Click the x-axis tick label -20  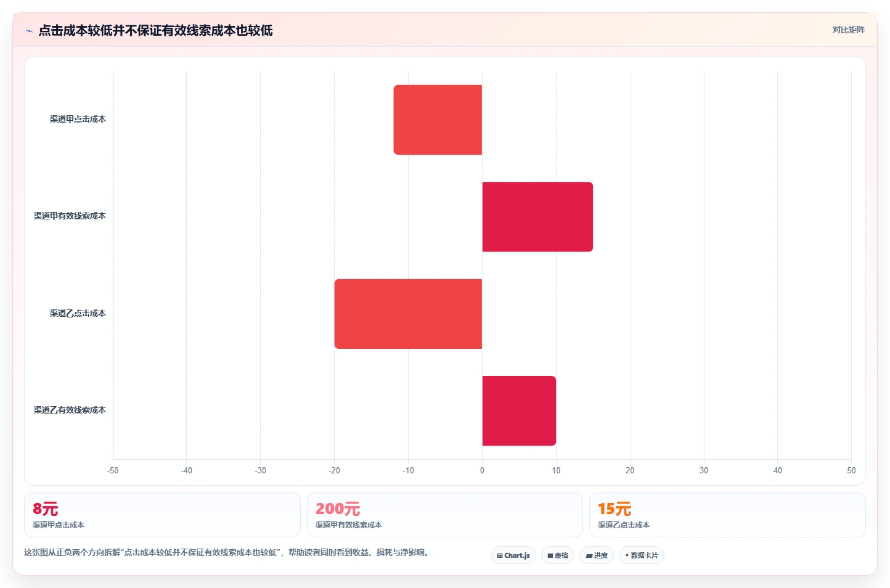(334, 470)
